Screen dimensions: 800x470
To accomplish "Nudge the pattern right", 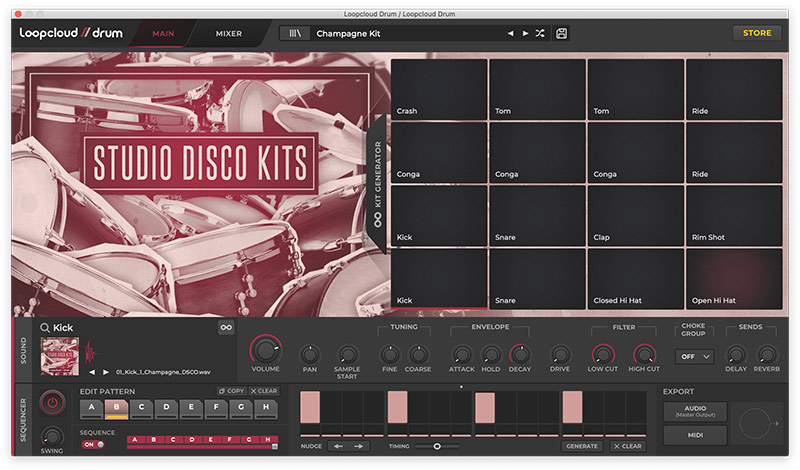I will (359, 447).
